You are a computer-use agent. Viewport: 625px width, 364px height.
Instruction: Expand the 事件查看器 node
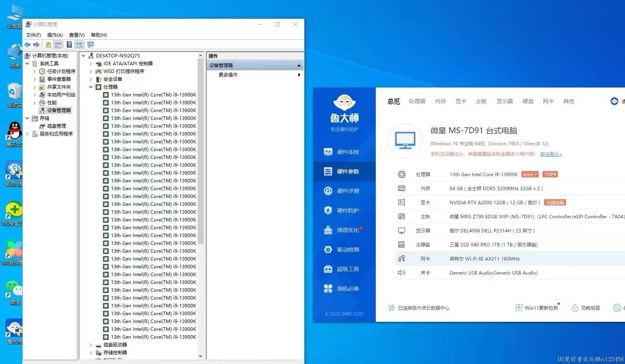point(34,79)
